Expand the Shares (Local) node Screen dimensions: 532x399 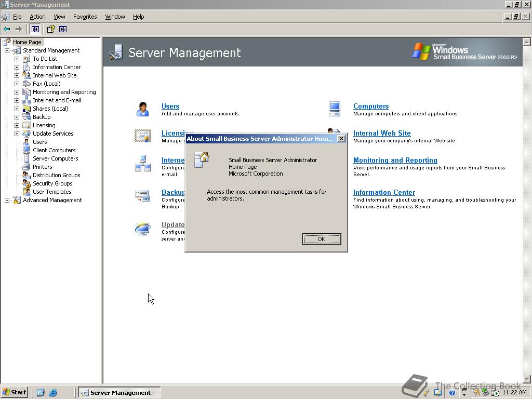tap(17, 109)
